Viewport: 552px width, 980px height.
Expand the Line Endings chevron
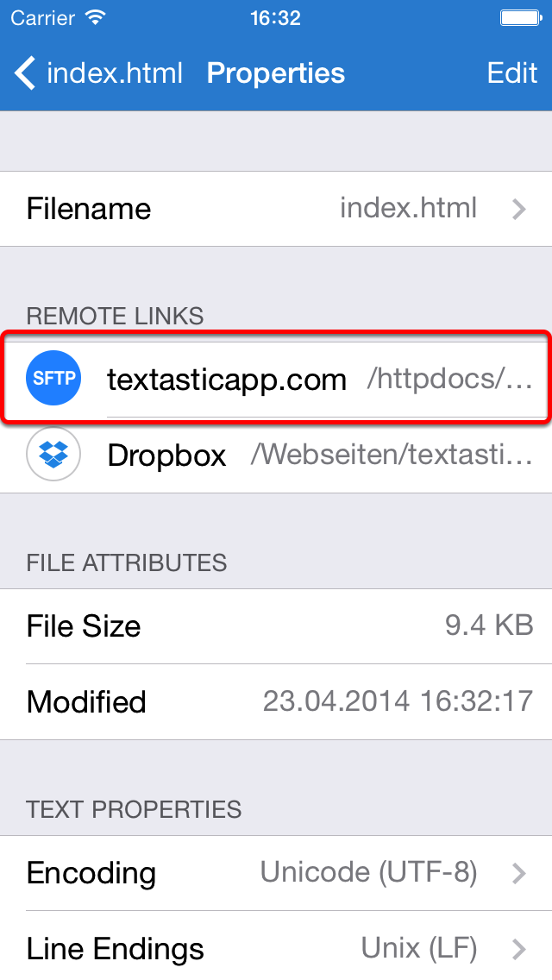(518, 949)
